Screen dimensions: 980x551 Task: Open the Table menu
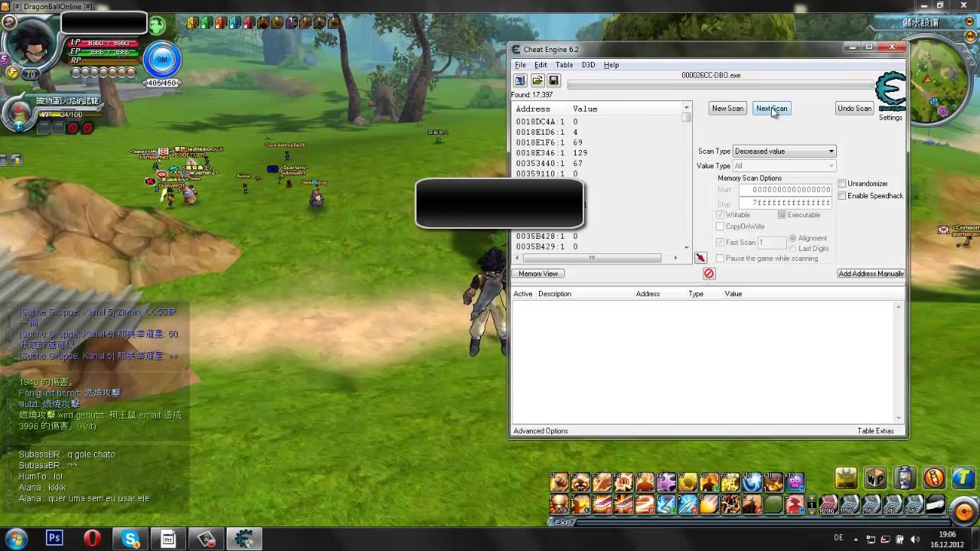[564, 65]
